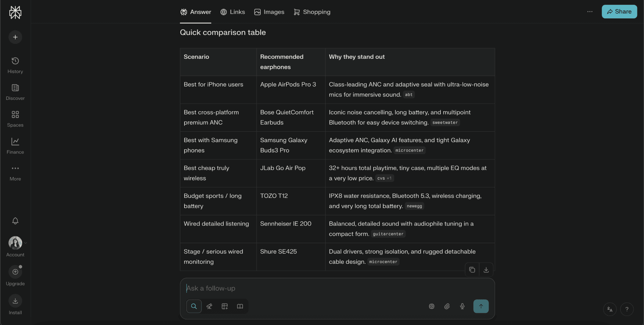Open the guitarcenter source citation
The height and width of the screenshot is (325, 644).
388,234
